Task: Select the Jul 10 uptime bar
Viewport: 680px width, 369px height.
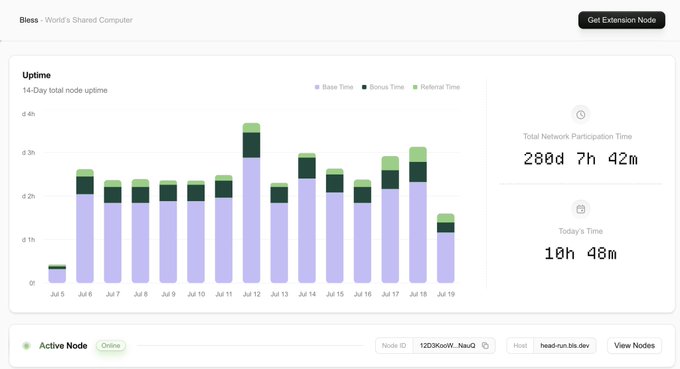Action: click(196, 232)
